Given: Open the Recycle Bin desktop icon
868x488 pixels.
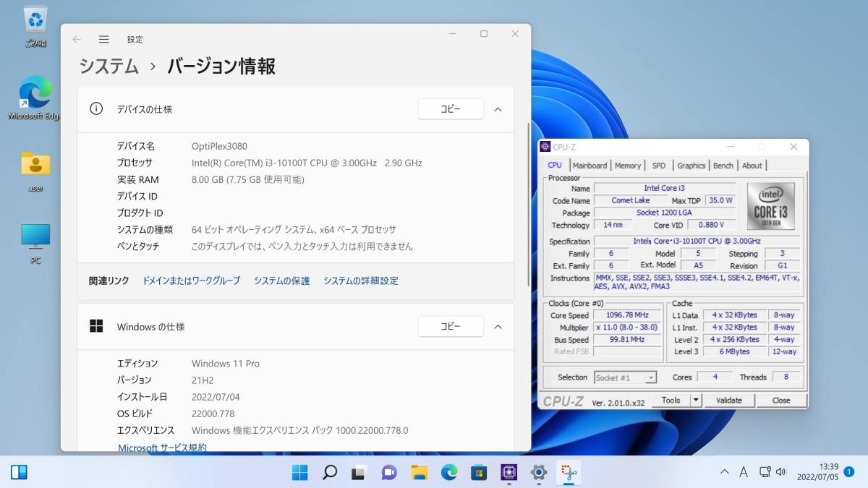Looking at the screenshot, I should click(35, 25).
